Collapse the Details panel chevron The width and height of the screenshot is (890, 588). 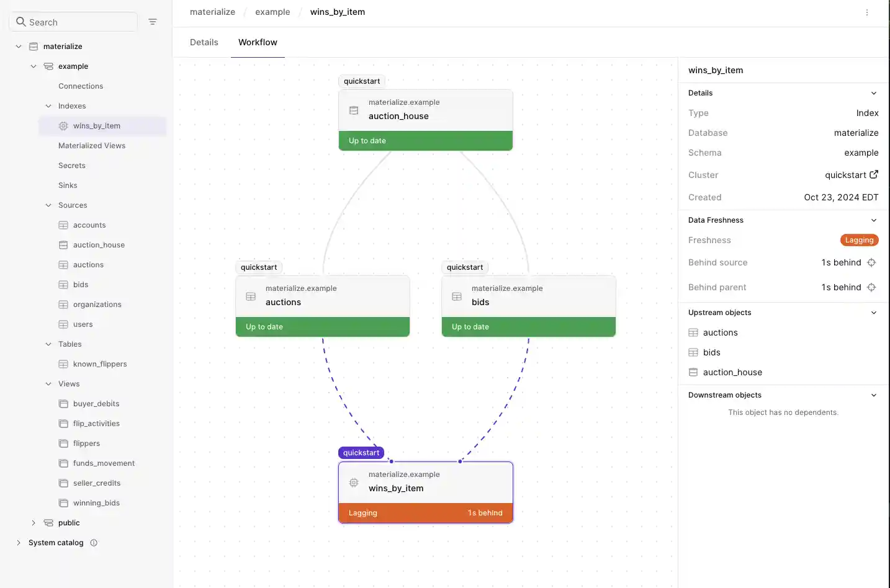[874, 92]
